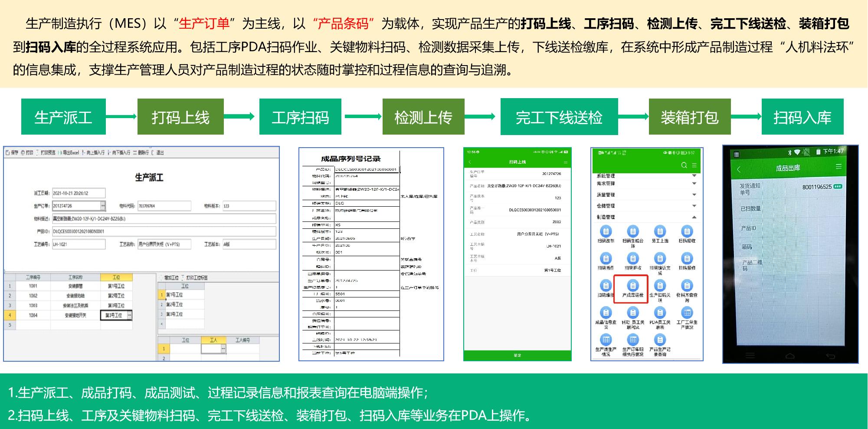Viewport: 868px width, 429px height.
Task: Open the menu icon on 成品出库 header
Action: click(839, 167)
